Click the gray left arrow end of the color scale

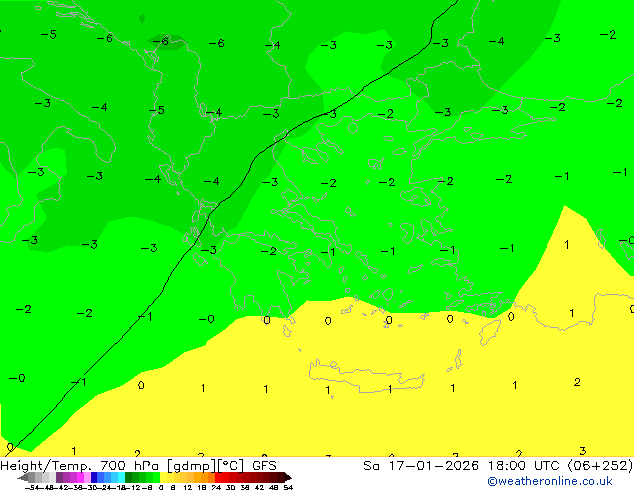(x=23, y=477)
